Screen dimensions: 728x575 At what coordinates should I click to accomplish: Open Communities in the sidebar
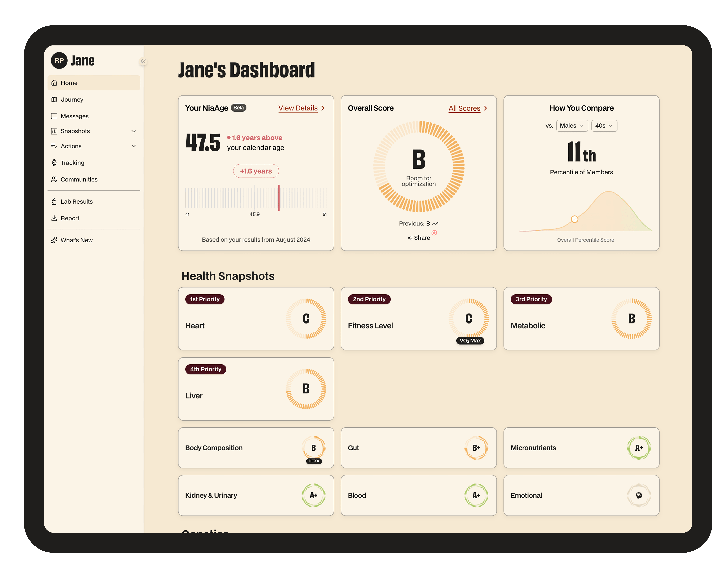[94, 179]
